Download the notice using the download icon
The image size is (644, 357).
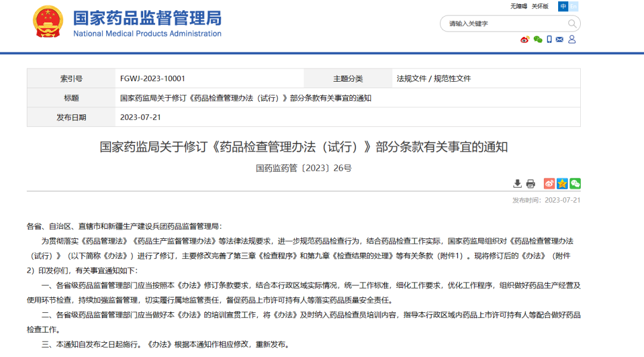[518, 184]
